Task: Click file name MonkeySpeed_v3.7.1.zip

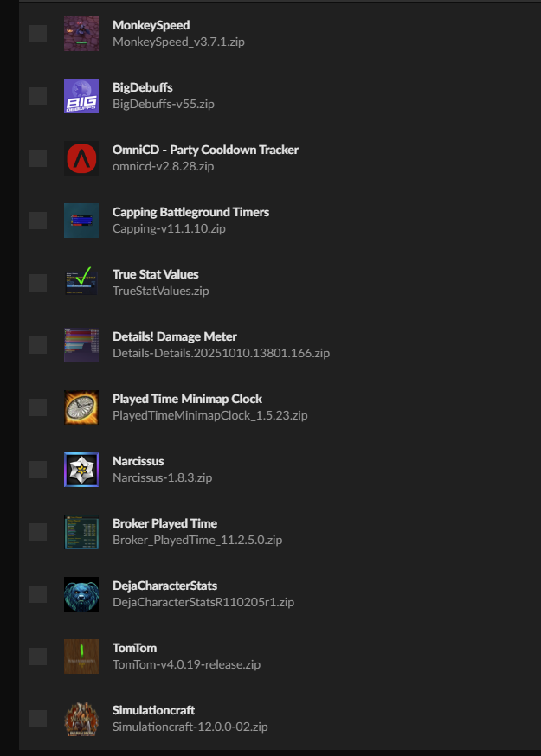Action: [178, 42]
